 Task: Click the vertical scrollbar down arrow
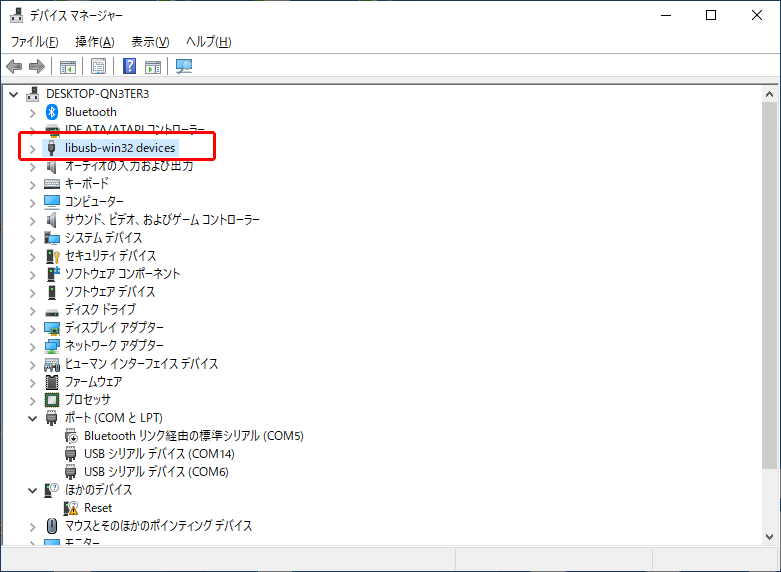pos(770,535)
